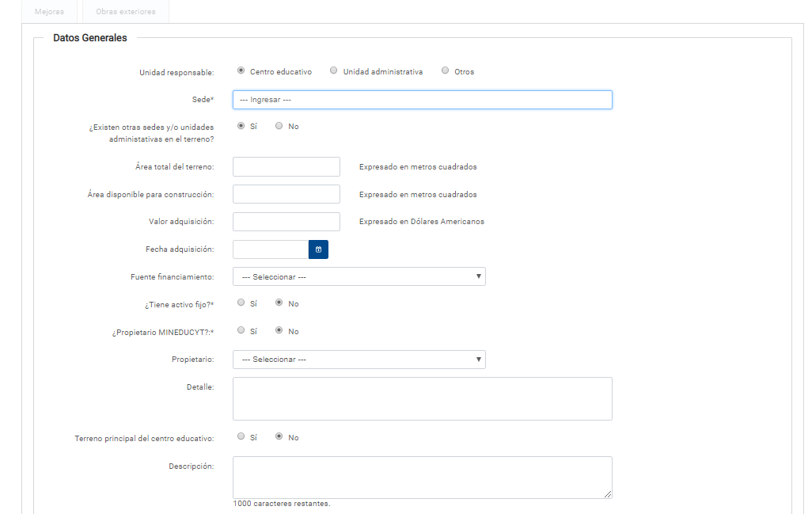
Task: Open the Propietario dropdown list
Action: pyautogui.click(x=359, y=360)
